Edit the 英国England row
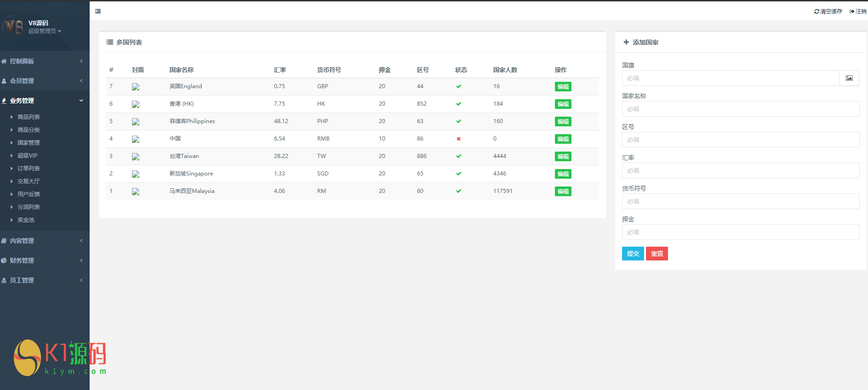This screenshot has width=868, height=390. [x=563, y=87]
